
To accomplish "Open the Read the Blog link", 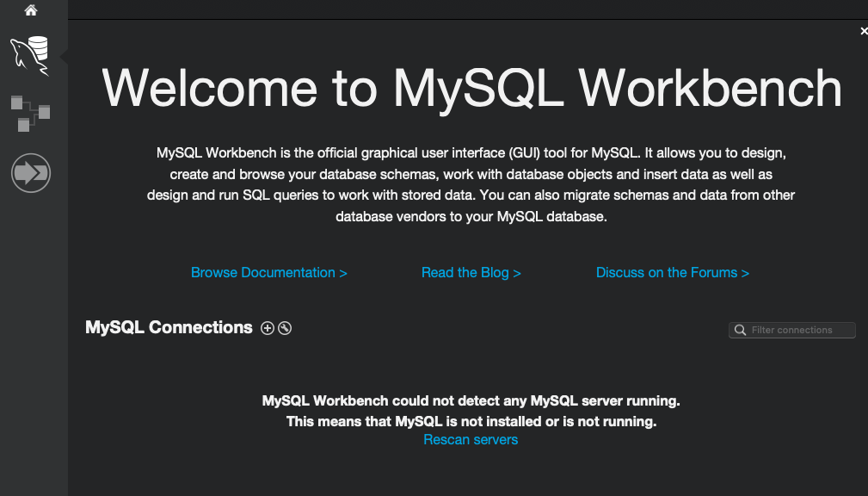I will tap(471, 273).
